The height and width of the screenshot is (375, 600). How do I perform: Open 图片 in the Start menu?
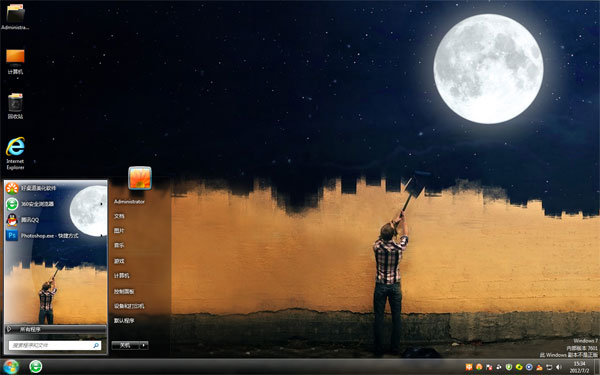(x=119, y=231)
